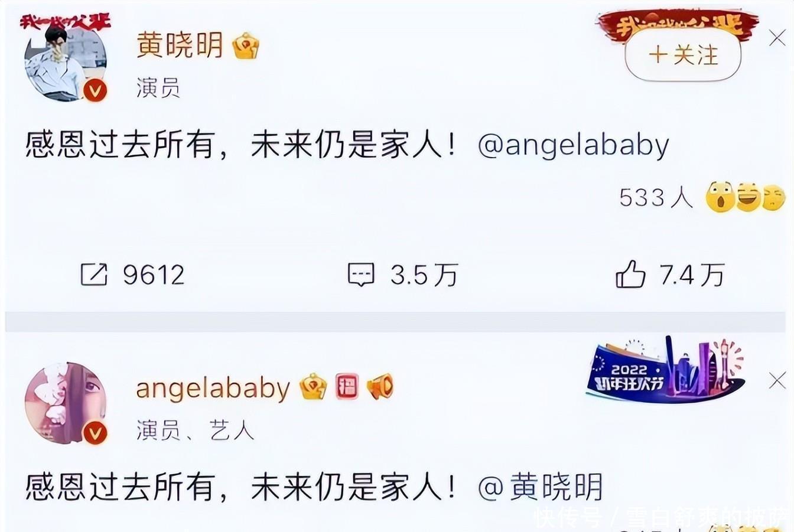This screenshot has height=532, width=794.
Task: Click the repost icon showing 9612
Action: (x=94, y=275)
